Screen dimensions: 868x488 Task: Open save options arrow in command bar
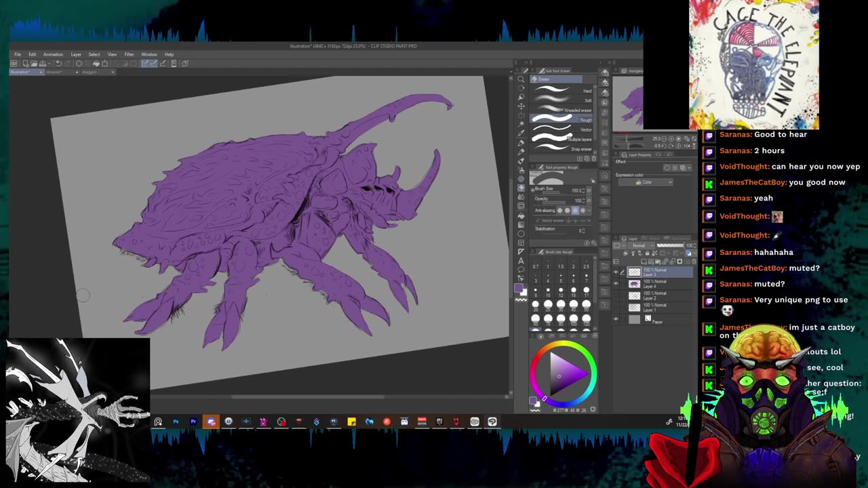tap(50, 64)
